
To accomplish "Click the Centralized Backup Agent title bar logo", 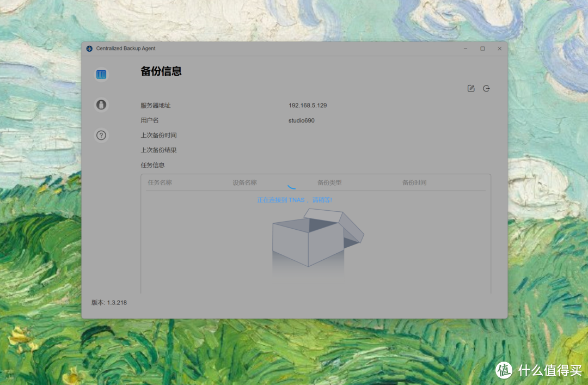I will 89,48.
